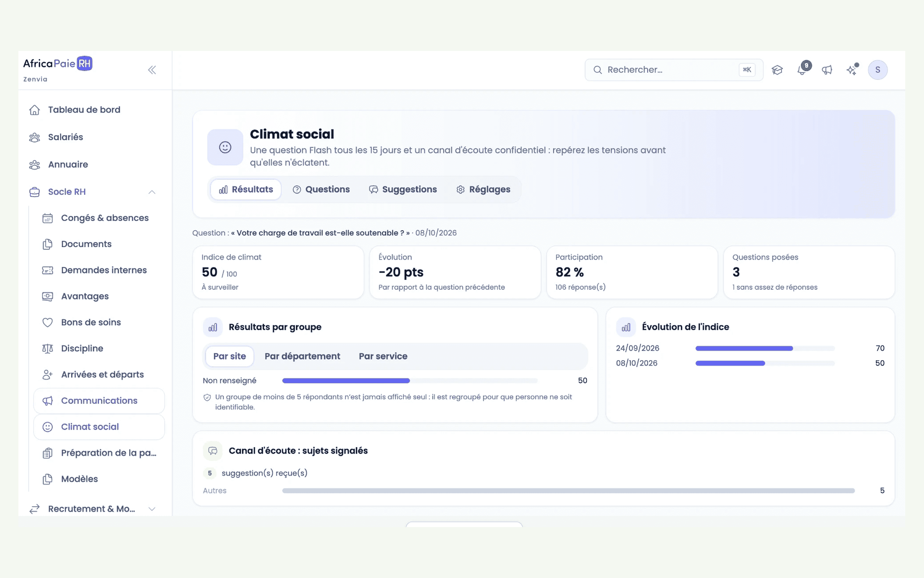Click the ticket icon beside Demandes internes

(47, 270)
